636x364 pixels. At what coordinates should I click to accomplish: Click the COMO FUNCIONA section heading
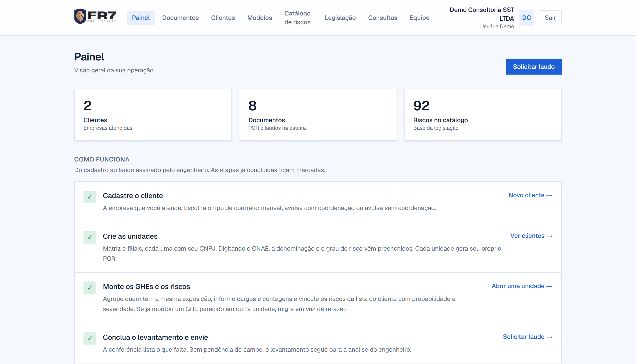click(102, 159)
